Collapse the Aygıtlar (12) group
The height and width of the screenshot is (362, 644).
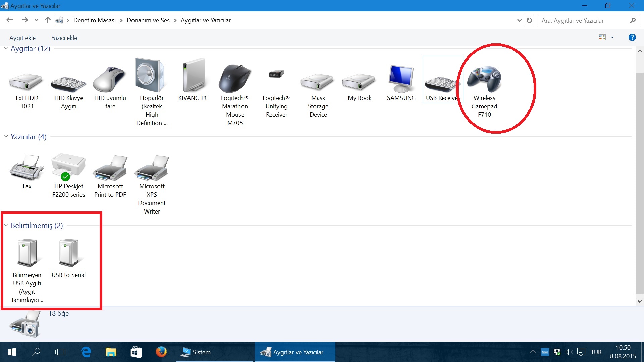6,48
